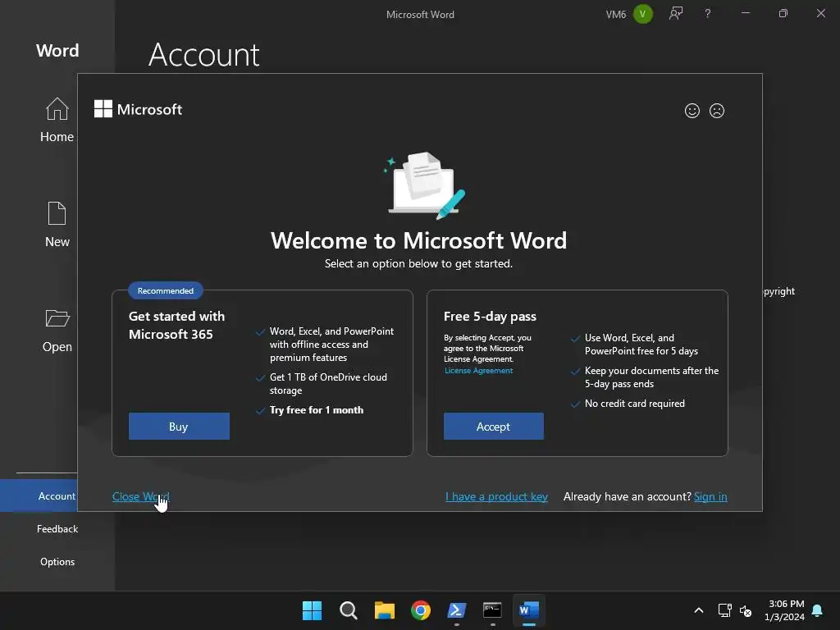Send a frown via sad face icon
Screen dimensions: 840x630
coord(717,111)
